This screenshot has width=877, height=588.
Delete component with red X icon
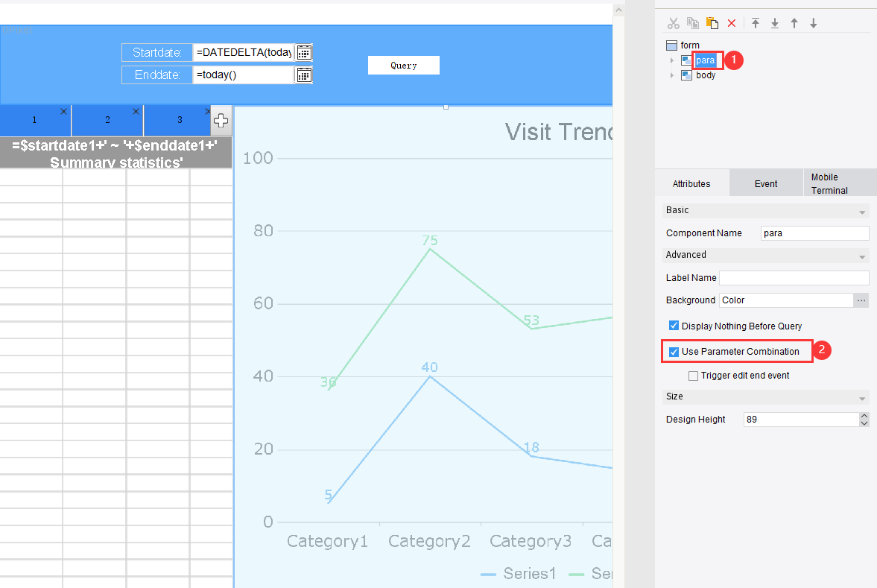click(x=732, y=23)
